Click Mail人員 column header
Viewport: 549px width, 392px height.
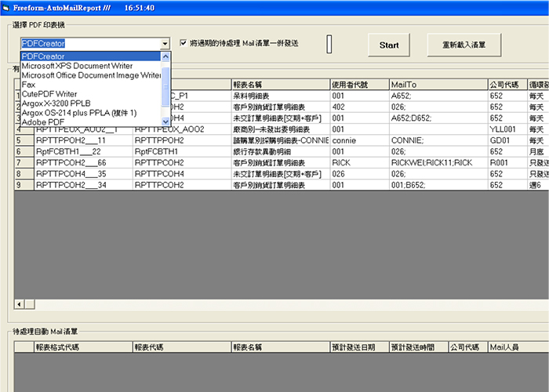(x=518, y=347)
